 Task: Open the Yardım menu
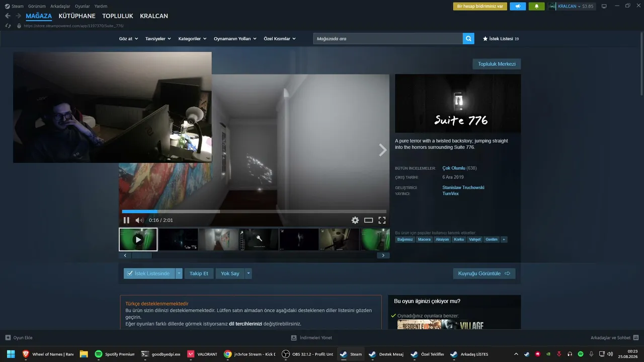pyautogui.click(x=101, y=6)
